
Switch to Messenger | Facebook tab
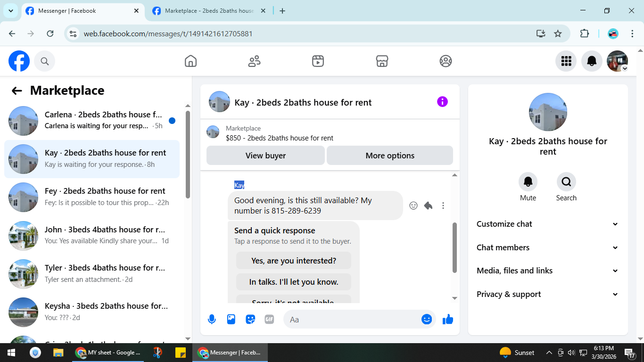click(x=83, y=11)
